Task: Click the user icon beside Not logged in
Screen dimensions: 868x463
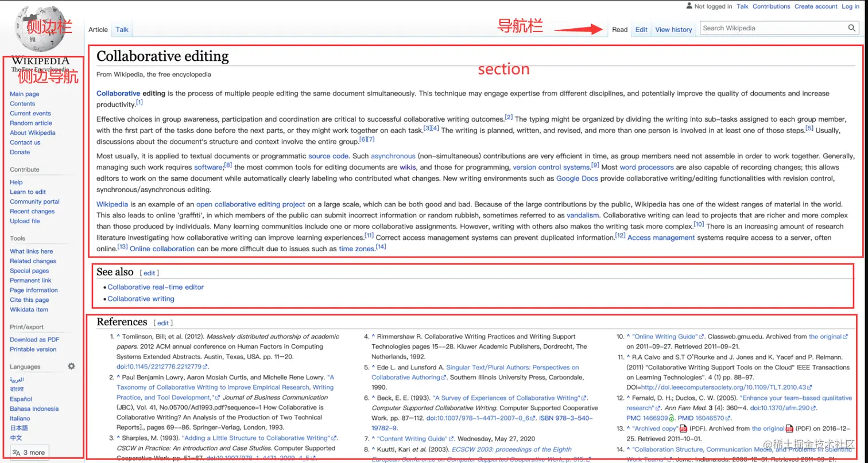Action: 689,6
